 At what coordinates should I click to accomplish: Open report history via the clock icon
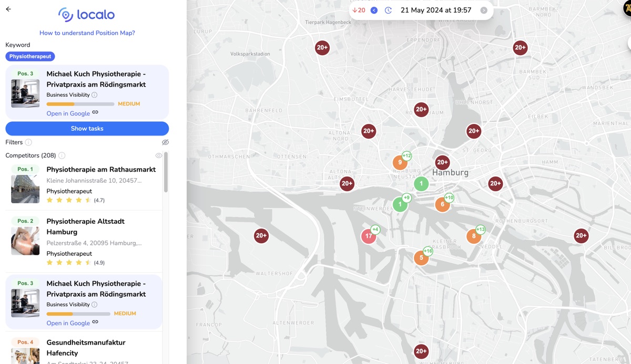tap(388, 10)
